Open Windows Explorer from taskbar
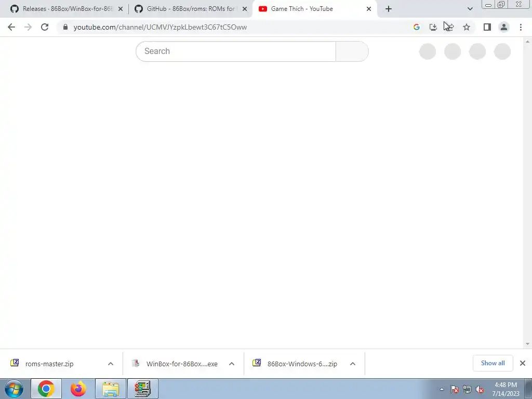Image resolution: width=532 pixels, height=399 pixels. (111, 389)
